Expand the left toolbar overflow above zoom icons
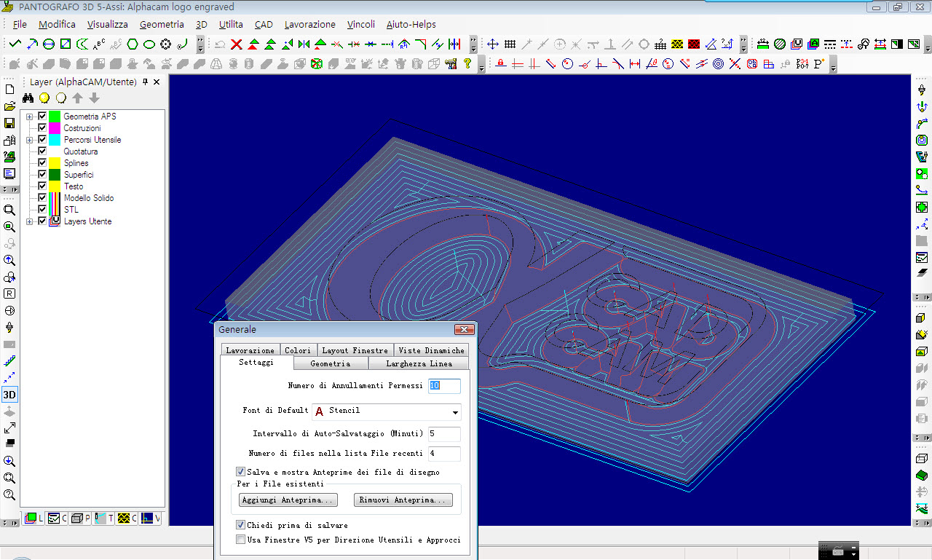This screenshot has height=560, width=932. click(9, 189)
